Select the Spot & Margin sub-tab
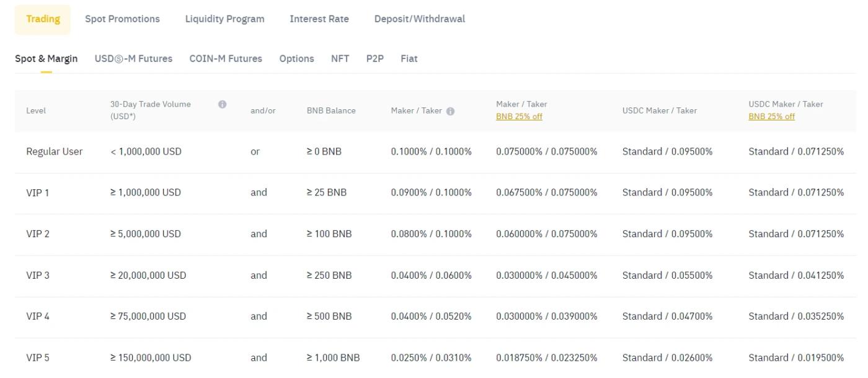Viewport: 868px width, 378px height. 46,58
